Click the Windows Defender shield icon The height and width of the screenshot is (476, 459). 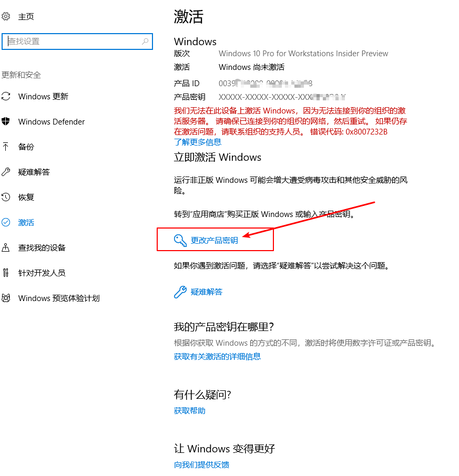click(6, 121)
